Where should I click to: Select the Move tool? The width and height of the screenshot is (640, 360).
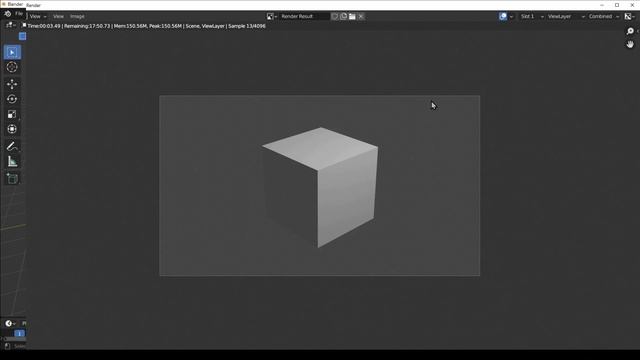point(12,84)
